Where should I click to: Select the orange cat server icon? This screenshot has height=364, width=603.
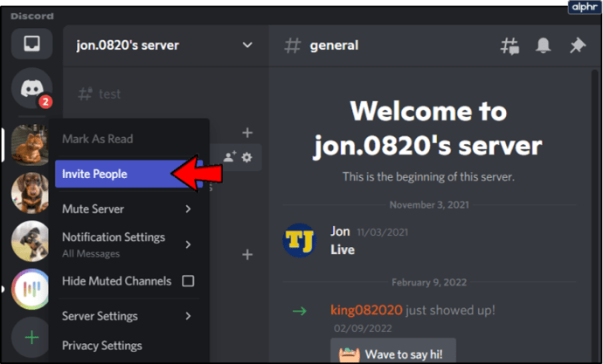click(x=30, y=145)
